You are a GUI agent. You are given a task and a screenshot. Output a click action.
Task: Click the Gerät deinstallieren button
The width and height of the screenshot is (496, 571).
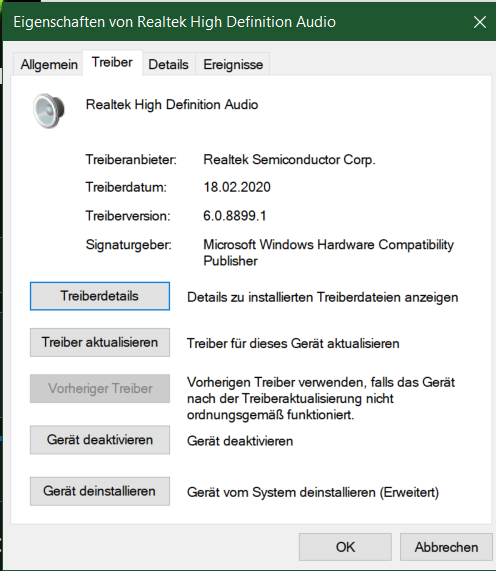pyautogui.click(x=100, y=491)
